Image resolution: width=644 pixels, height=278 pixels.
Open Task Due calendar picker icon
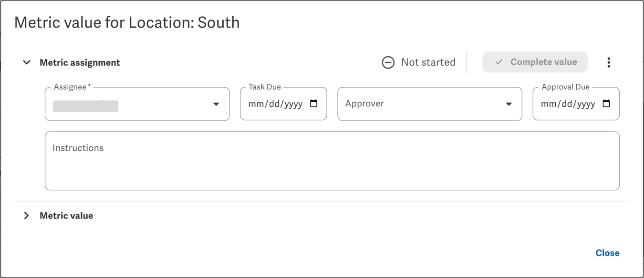314,103
